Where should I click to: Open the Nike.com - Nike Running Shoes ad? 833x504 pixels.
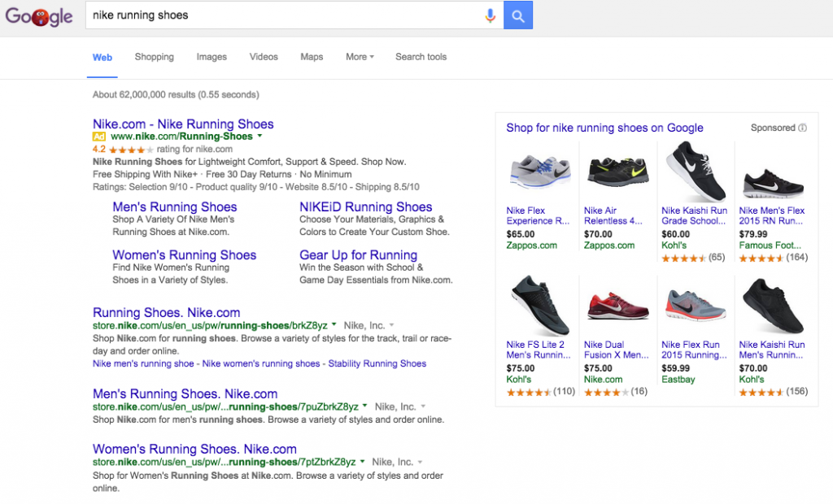click(183, 124)
